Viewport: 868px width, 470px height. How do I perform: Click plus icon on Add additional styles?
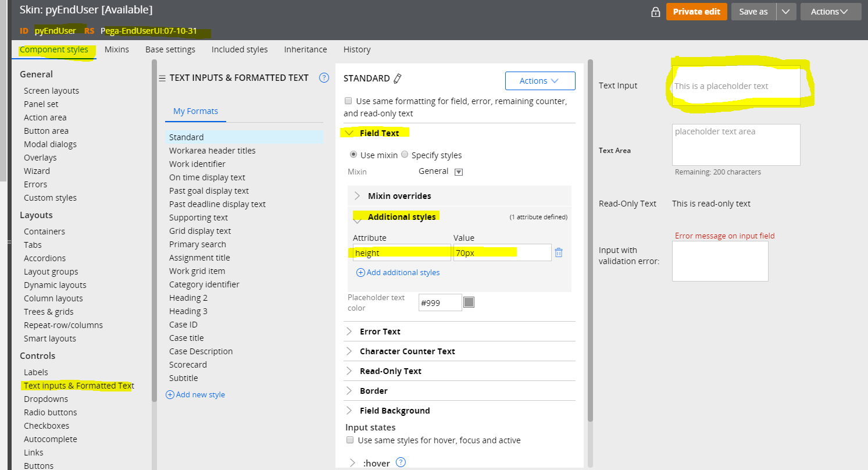tap(360, 272)
